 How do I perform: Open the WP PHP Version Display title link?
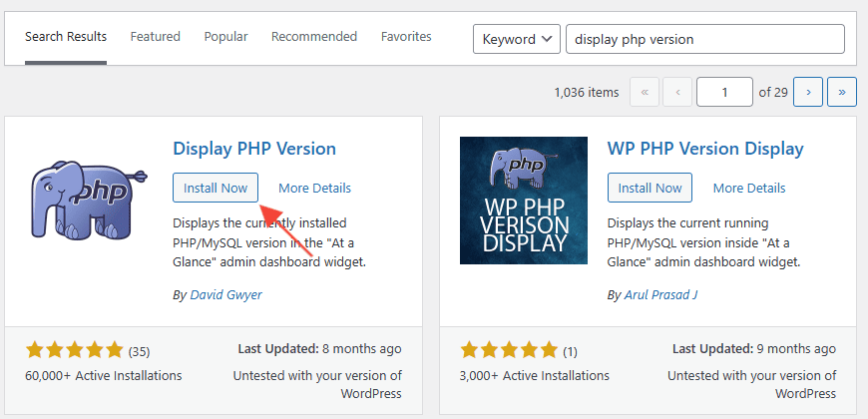tap(705, 149)
